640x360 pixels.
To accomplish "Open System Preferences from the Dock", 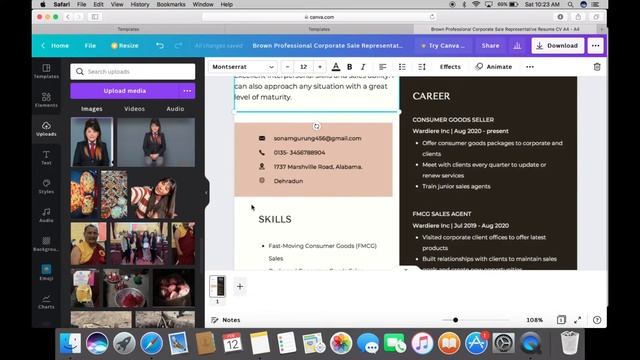I will tap(503, 343).
